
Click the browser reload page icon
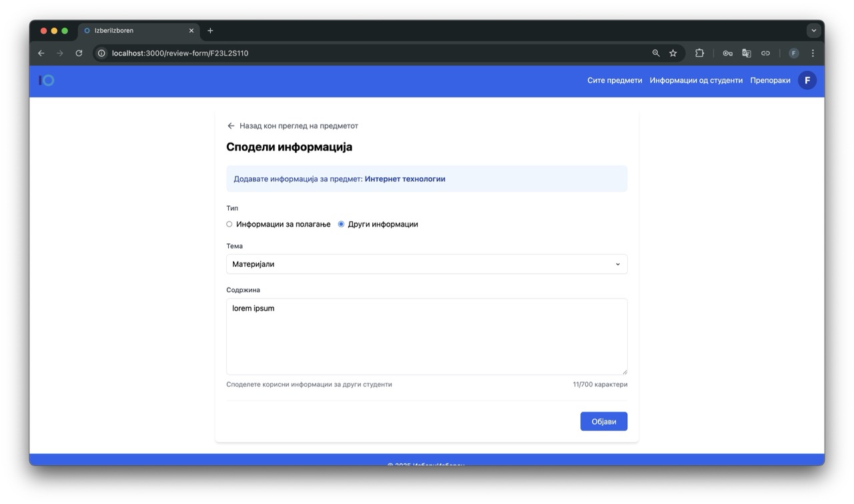tap(79, 53)
